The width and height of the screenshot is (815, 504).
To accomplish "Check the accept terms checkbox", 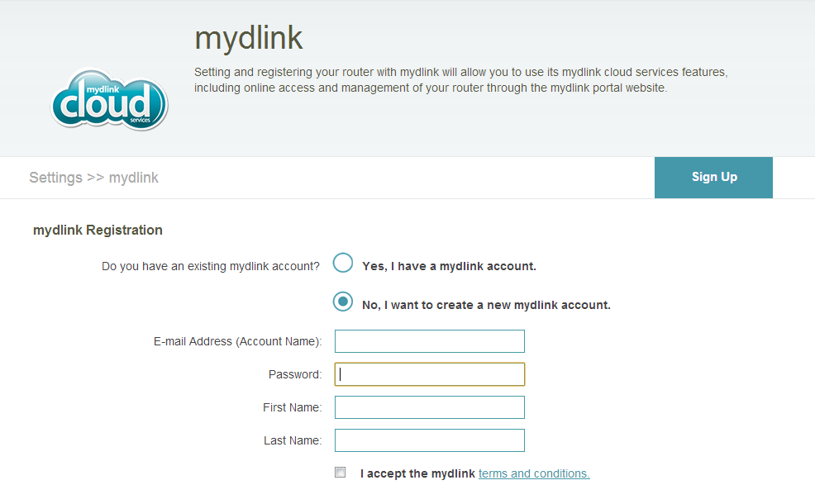I will pos(340,473).
